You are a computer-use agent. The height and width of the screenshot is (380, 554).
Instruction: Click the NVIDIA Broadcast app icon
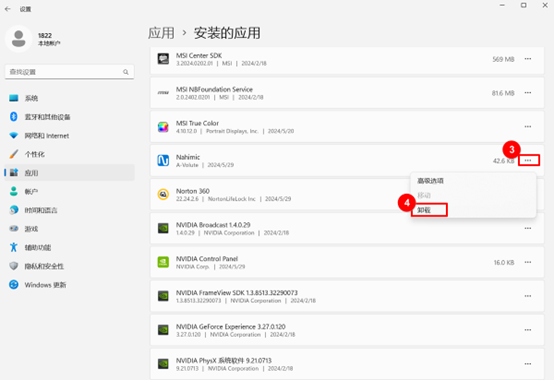click(x=163, y=228)
